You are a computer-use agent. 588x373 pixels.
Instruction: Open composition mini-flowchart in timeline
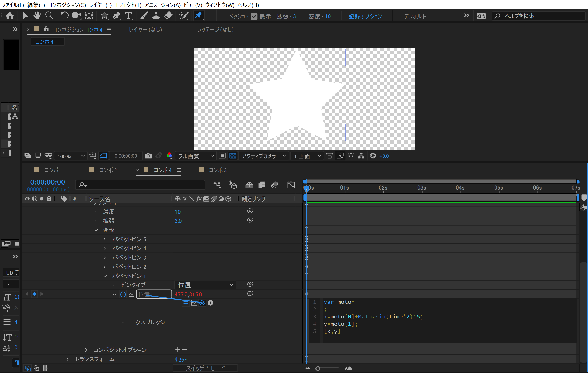(217, 185)
